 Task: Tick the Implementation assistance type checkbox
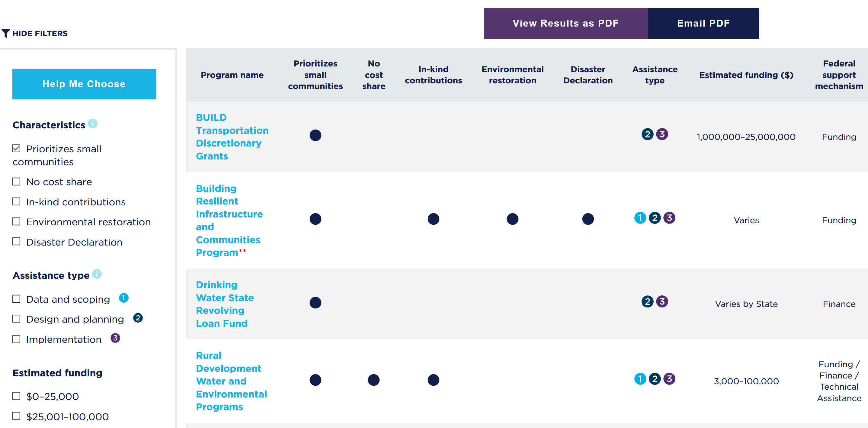16,339
